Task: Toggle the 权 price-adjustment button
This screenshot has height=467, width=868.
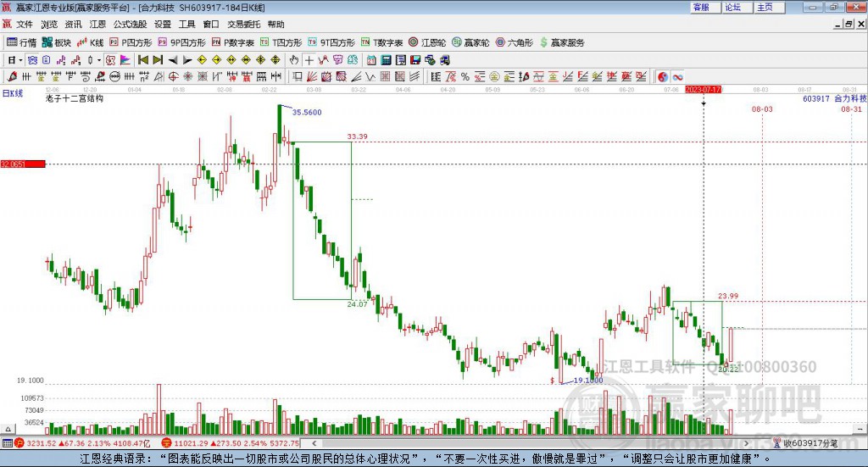Action: 111,60
